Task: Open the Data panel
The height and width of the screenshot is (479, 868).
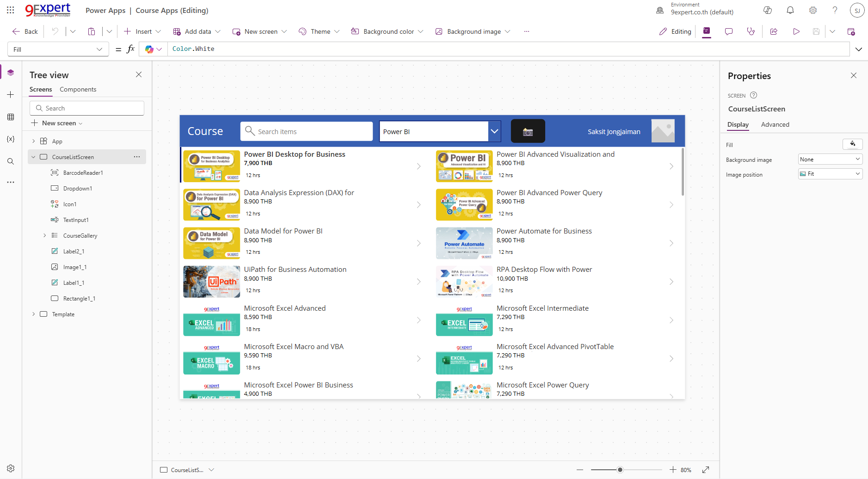Action: pyautogui.click(x=10, y=117)
